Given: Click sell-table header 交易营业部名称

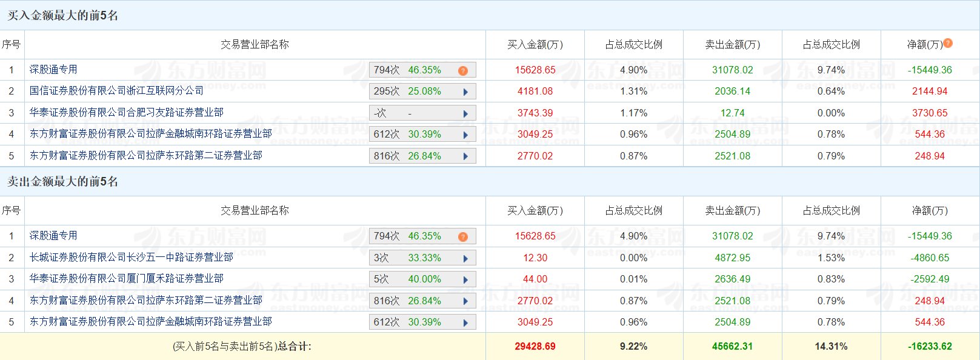Looking at the screenshot, I should [255, 211].
